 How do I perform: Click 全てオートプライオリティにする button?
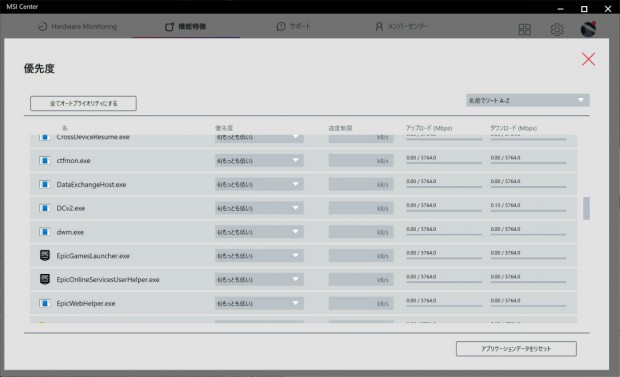[x=83, y=103]
